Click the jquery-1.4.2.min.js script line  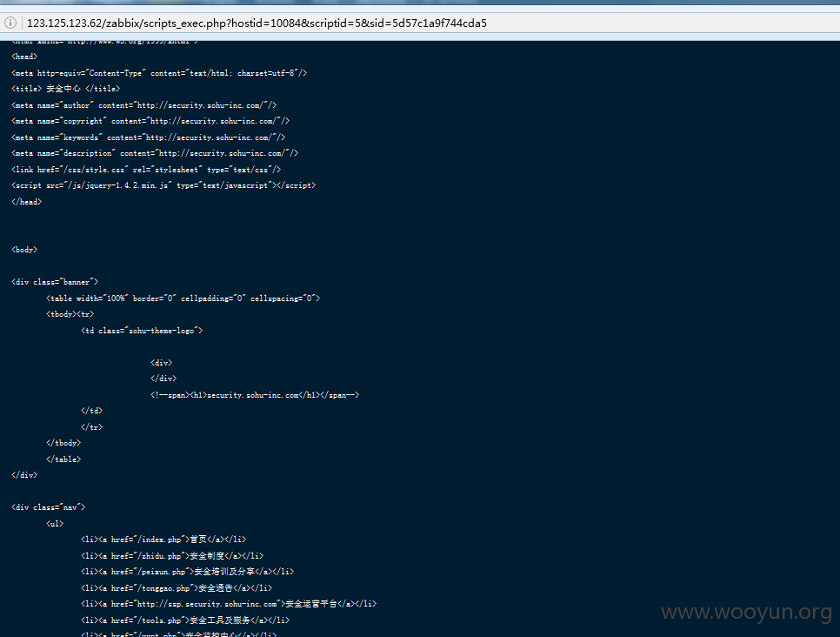(x=163, y=185)
